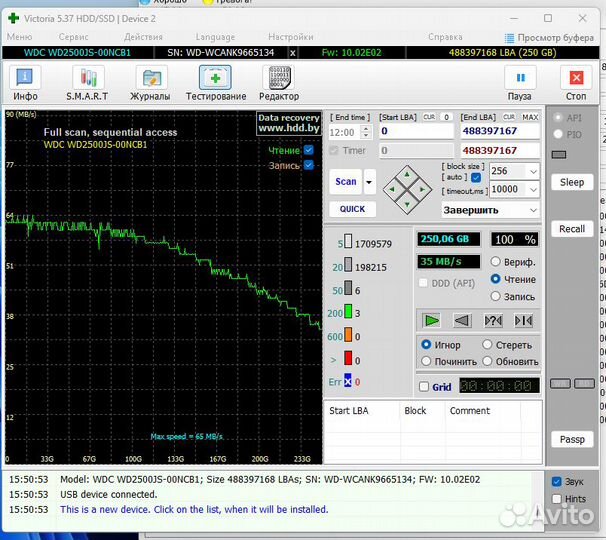This screenshot has height=540, width=606.
Task: Open the Редактор editor icon
Action: 278,79
